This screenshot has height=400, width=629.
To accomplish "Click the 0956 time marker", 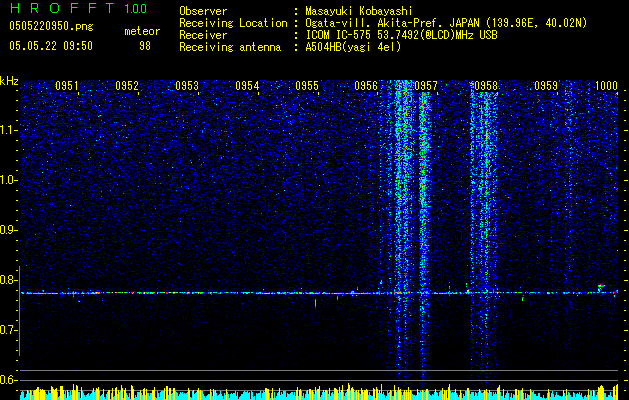I will coord(366,86).
